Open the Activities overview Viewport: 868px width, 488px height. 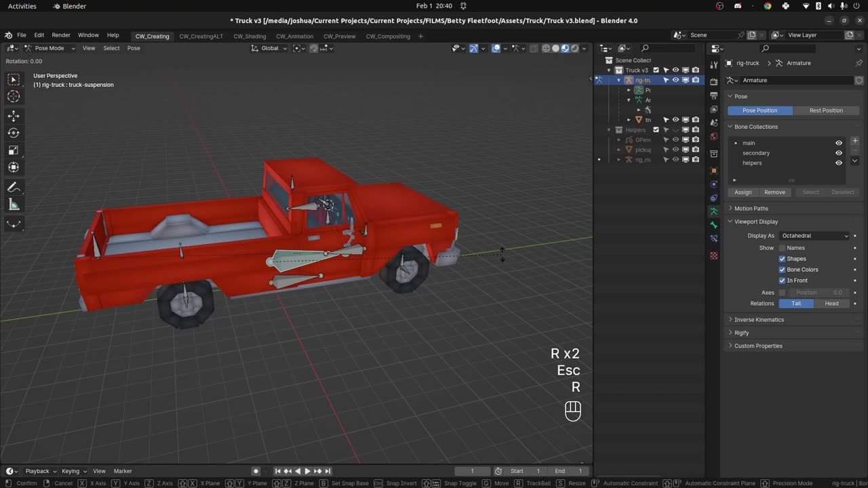point(22,6)
